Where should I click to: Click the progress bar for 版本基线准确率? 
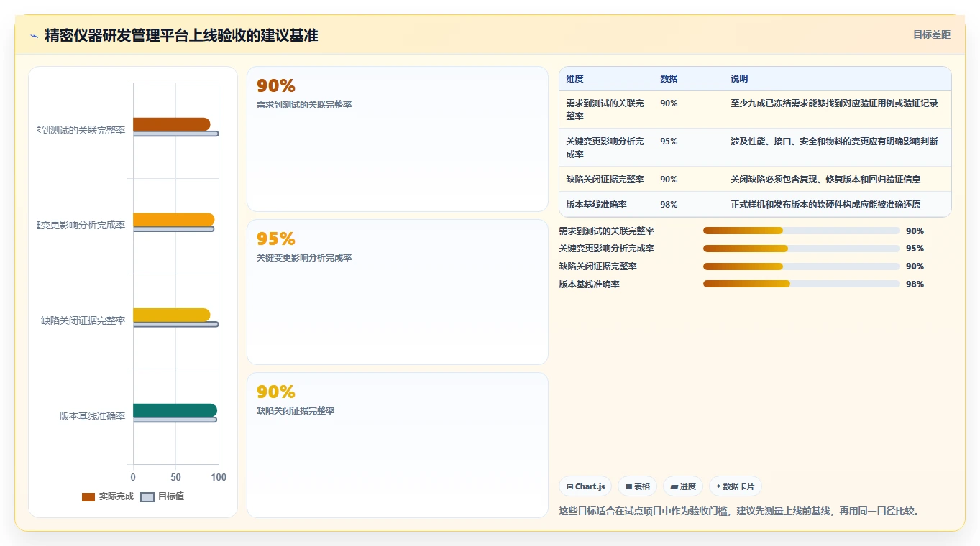pos(802,284)
